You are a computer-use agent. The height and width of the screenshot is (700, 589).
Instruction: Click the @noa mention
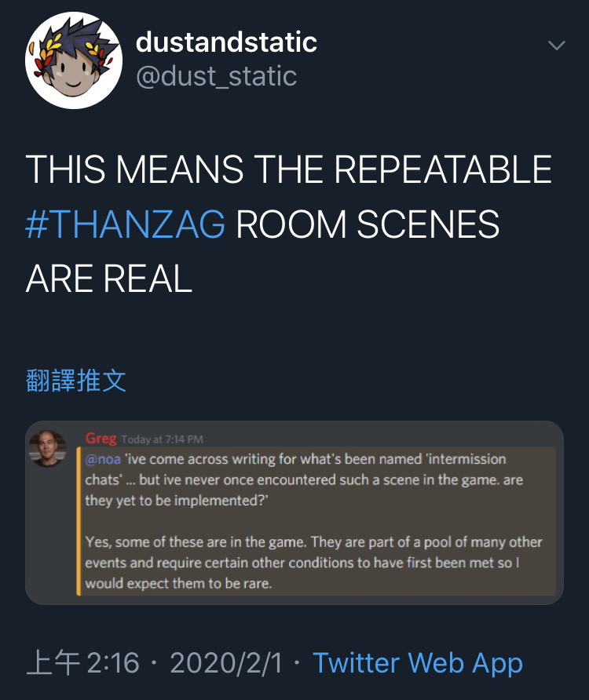click(x=103, y=459)
